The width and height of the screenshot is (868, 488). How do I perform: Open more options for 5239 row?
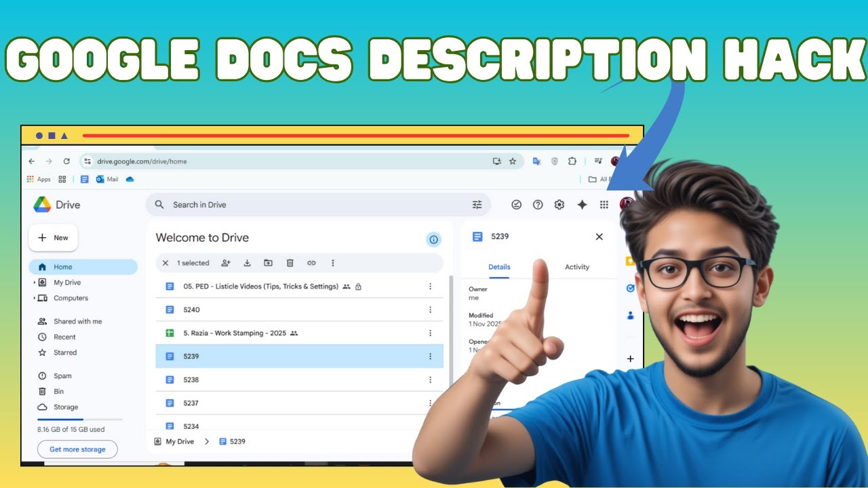pyautogui.click(x=430, y=357)
